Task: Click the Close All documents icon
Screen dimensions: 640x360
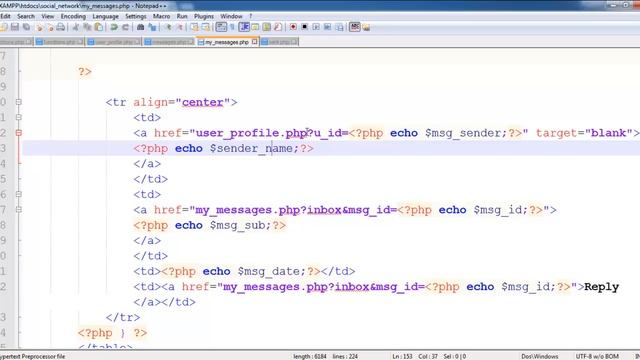Action: [50, 27]
